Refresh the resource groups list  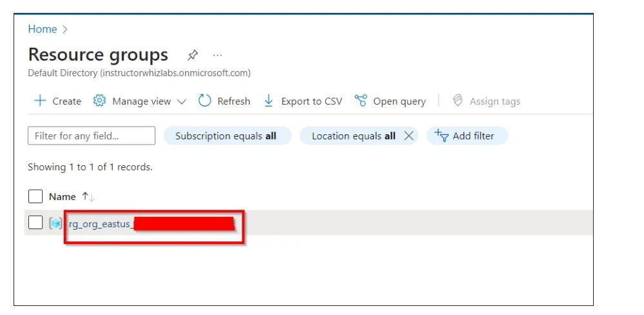(224, 101)
